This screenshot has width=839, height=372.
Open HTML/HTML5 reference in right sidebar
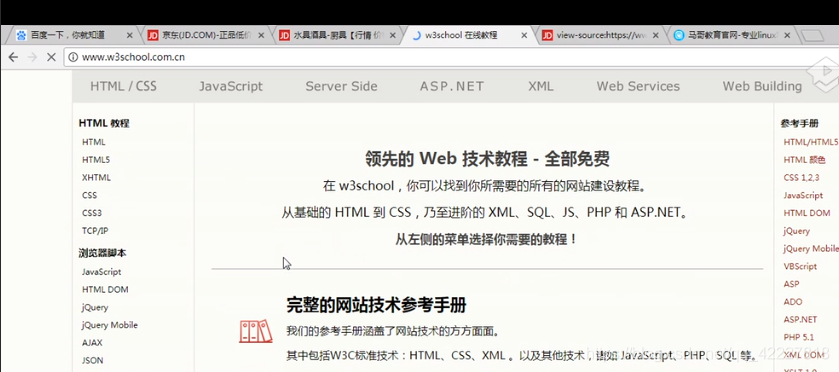pyautogui.click(x=811, y=142)
